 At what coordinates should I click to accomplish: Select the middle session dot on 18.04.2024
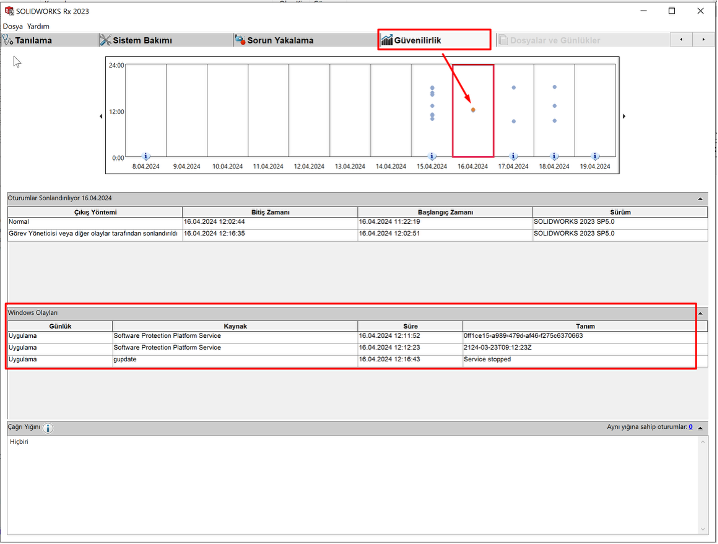click(x=555, y=106)
